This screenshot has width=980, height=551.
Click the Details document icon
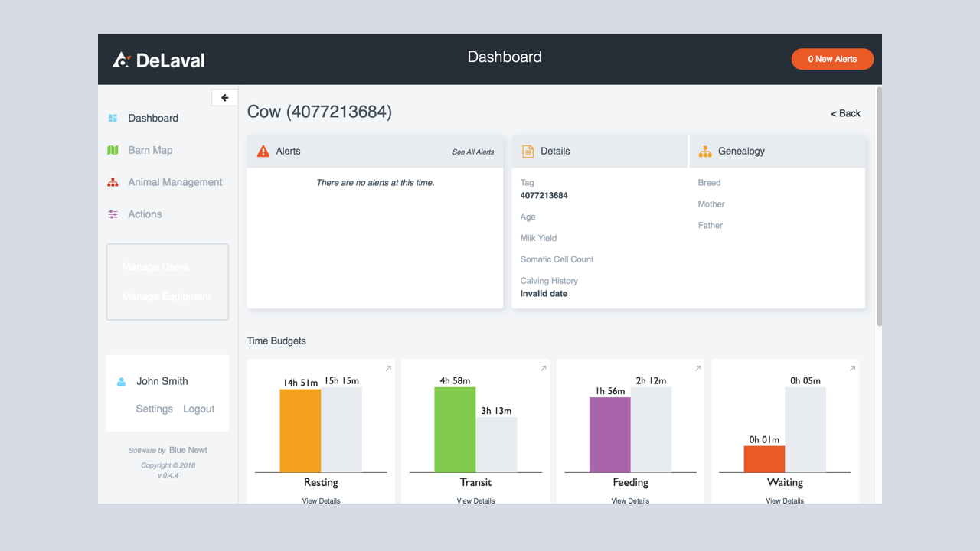pos(528,151)
